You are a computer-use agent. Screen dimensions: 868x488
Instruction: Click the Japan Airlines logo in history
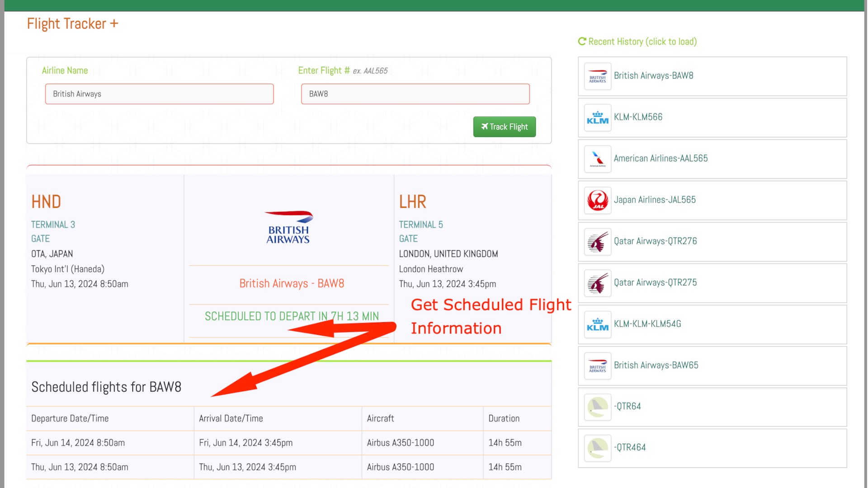(x=598, y=201)
